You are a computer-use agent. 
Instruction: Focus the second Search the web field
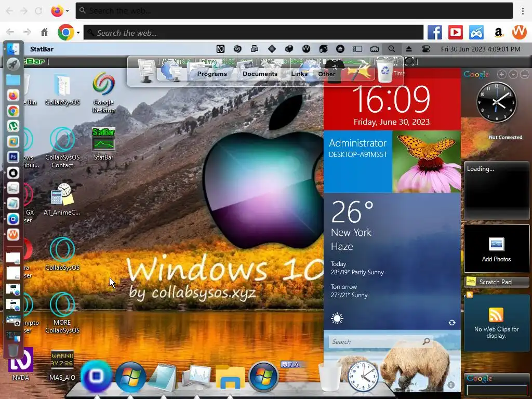(x=254, y=33)
